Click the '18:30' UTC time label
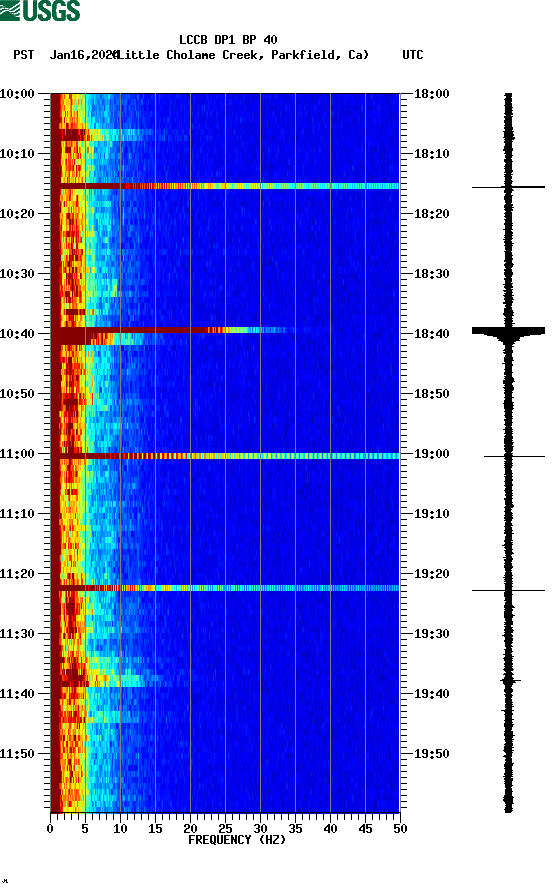 pyautogui.click(x=431, y=274)
